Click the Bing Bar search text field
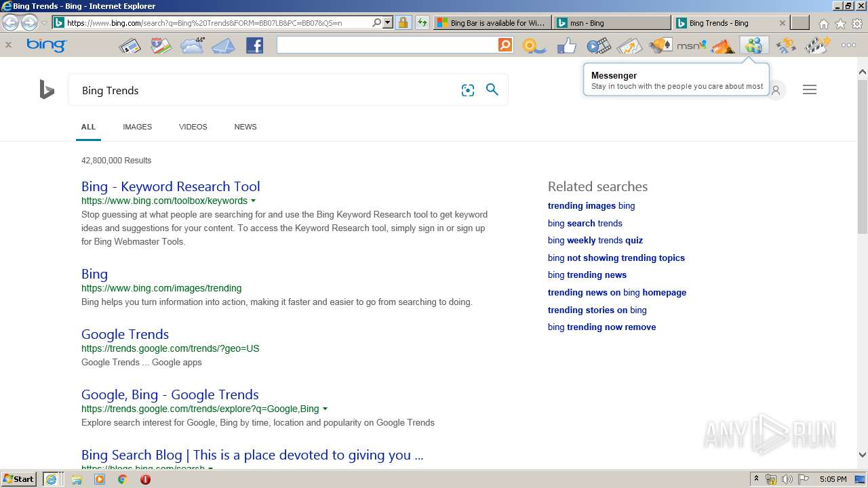 pyautogui.click(x=387, y=45)
